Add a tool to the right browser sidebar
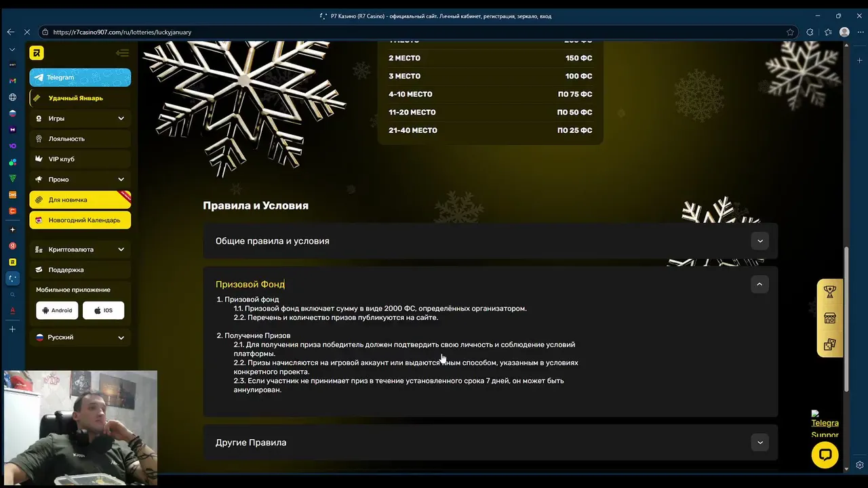868x488 pixels. point(860,60)
